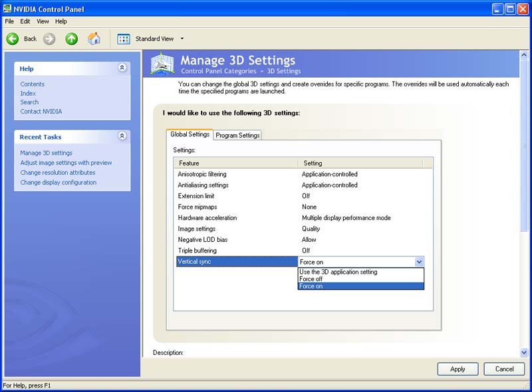Select the Triple buffering row
The width and height of the screenshot is (532, 392).
click(x=301, y=250)
